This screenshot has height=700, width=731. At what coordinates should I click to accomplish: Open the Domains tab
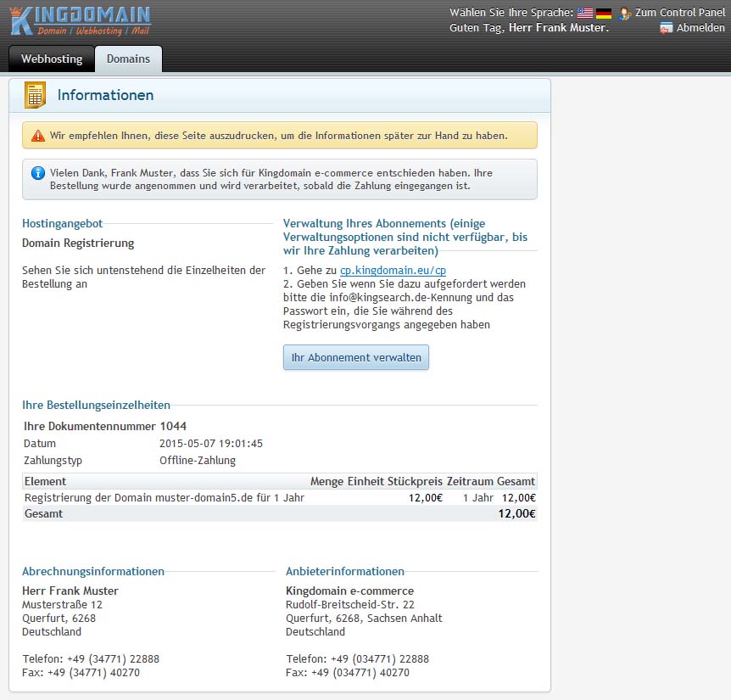tap(128, 59)
